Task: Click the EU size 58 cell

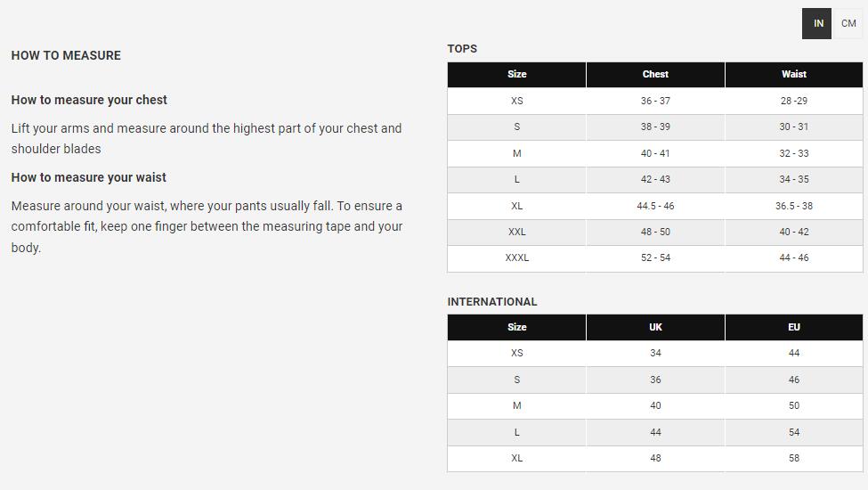Action: (x=793, y=459)
